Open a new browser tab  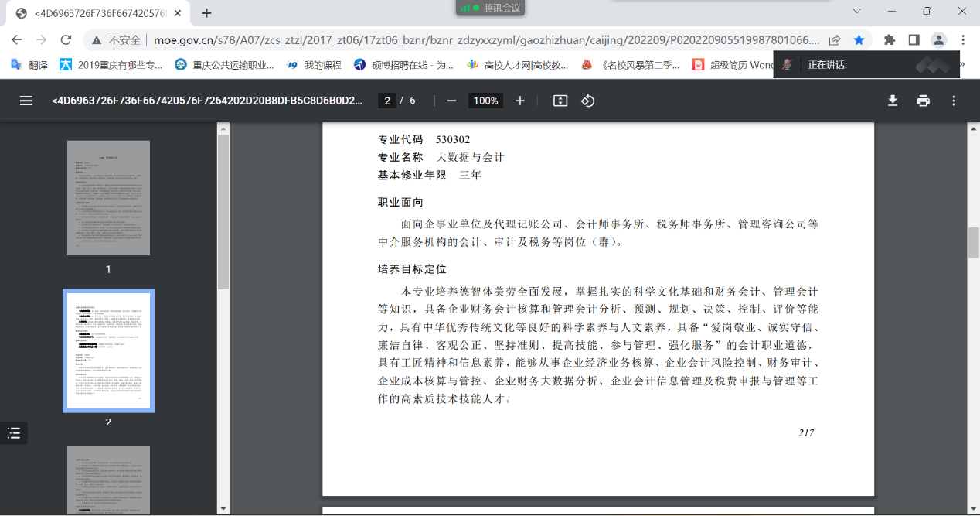point(206,13)
